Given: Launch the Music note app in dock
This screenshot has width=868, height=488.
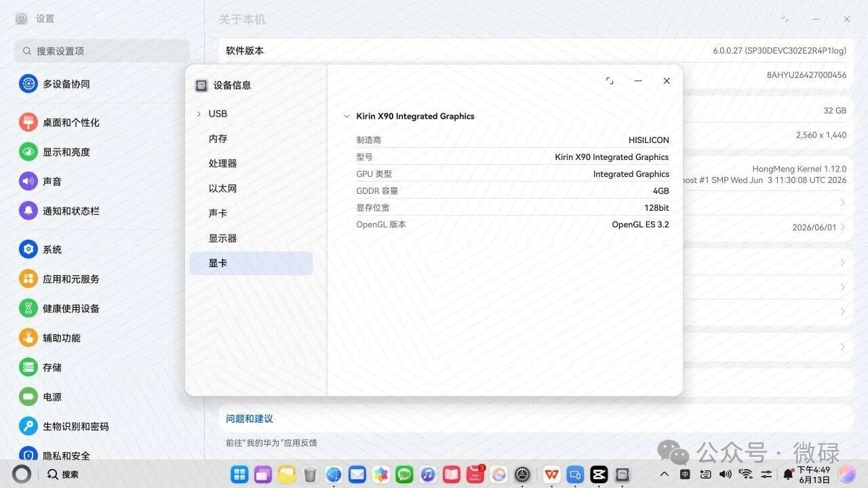Looking at the screenshot, I should click(428, 474).
